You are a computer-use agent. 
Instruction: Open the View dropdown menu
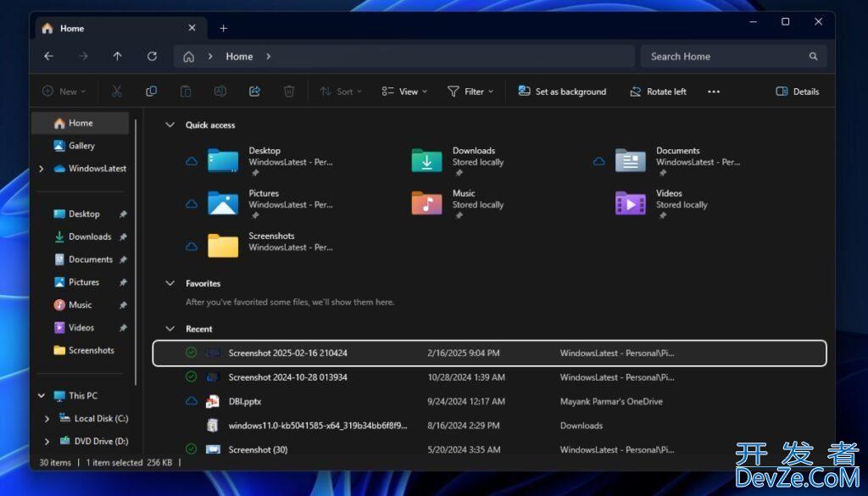point(404,92)
